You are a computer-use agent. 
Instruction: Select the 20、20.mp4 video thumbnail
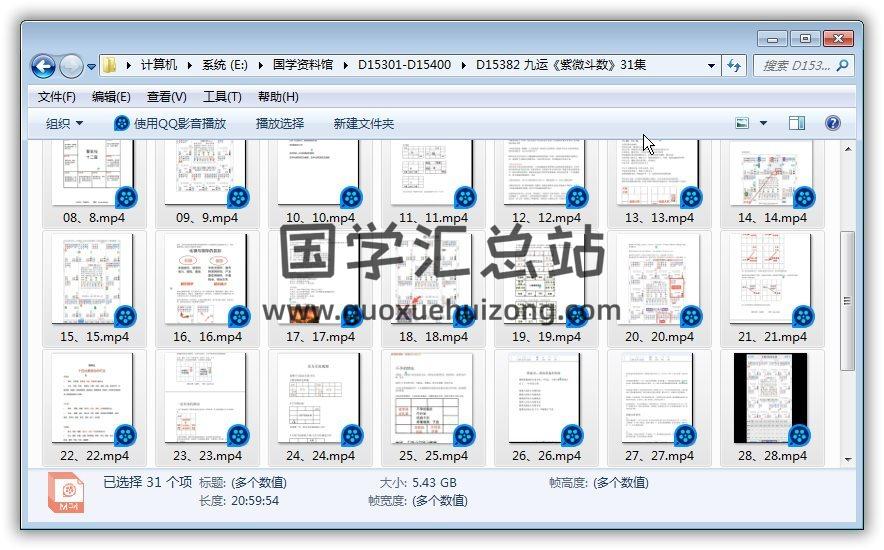(x=658, y=280)
